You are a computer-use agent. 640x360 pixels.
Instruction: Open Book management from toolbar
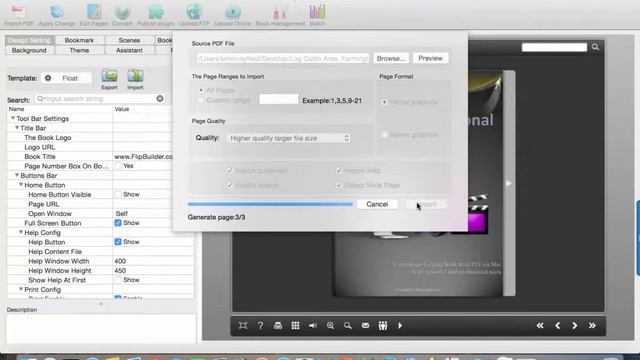[x=280, y=11]
